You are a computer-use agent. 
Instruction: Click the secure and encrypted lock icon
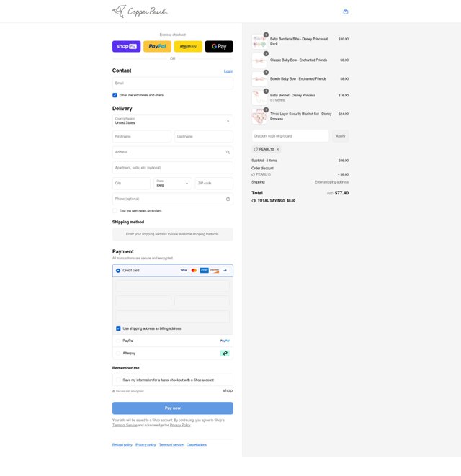point(114,392)
